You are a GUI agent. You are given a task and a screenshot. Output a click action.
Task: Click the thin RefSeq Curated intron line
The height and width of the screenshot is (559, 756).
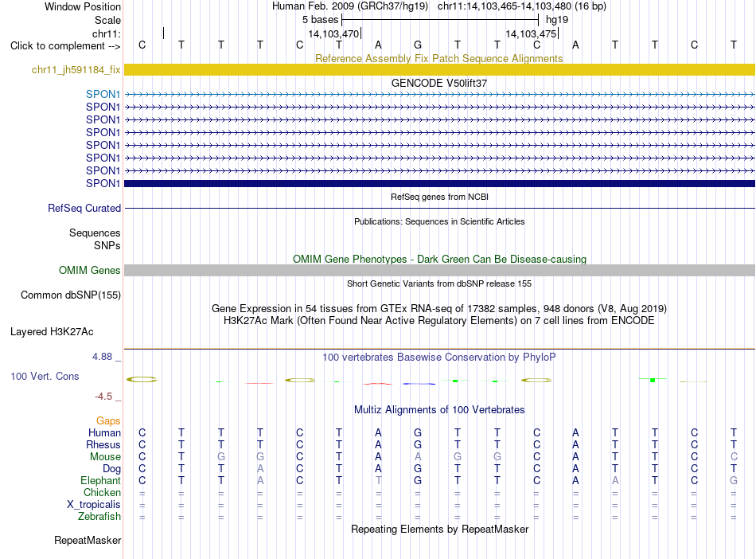coord(439,208)
